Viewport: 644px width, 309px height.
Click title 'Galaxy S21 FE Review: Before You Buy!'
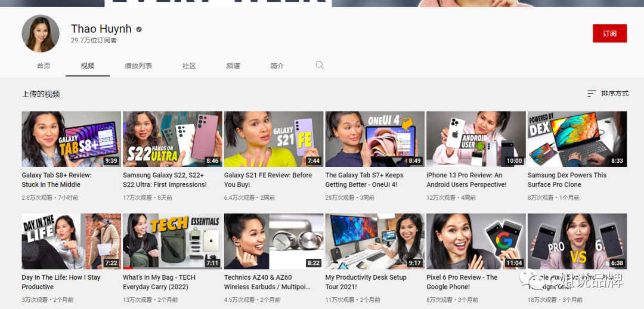(x=268, y=180)
